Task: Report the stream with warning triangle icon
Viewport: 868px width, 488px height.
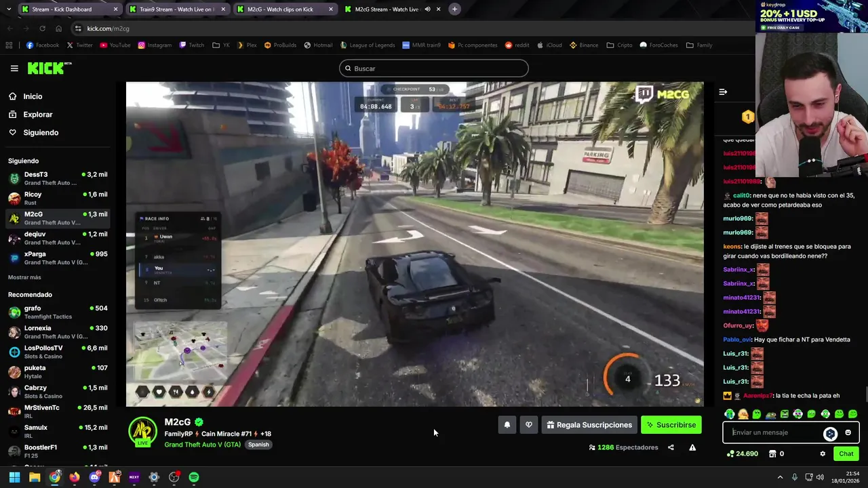Action: coord(692,447)
